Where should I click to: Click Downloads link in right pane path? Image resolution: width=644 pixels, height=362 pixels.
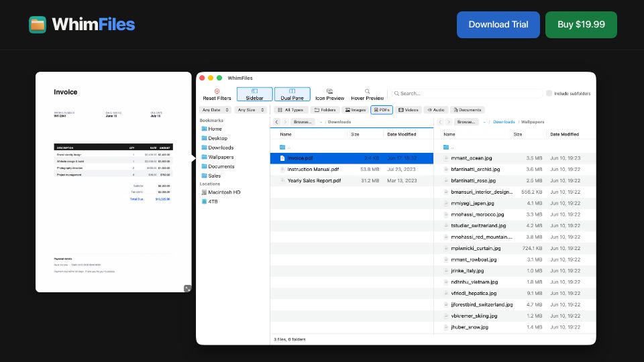(x=504, y=122)
